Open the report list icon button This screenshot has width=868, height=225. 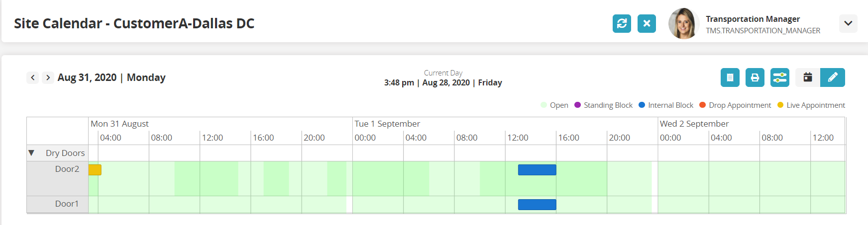[730, 77]
